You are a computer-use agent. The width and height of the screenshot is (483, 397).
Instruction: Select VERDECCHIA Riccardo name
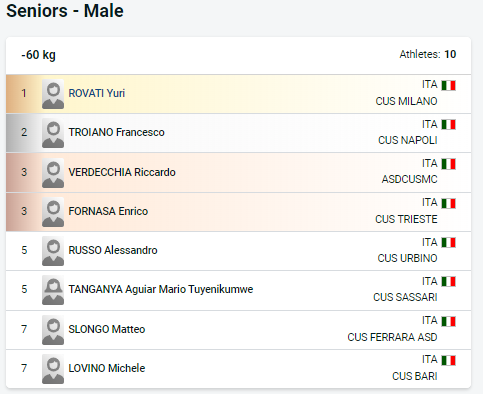coord(122,172)
